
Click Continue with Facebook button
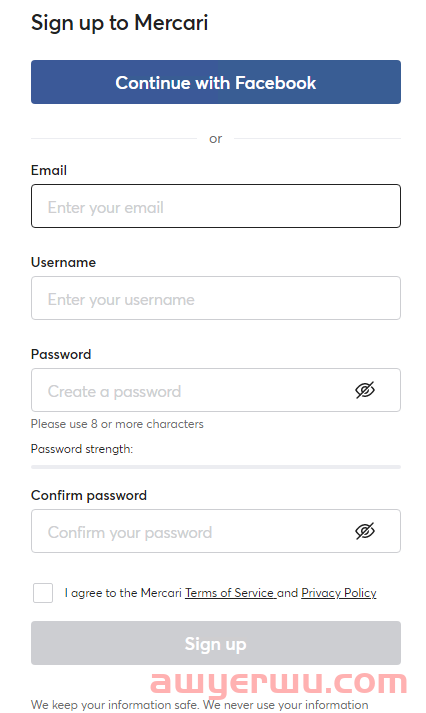pos(216,82)
